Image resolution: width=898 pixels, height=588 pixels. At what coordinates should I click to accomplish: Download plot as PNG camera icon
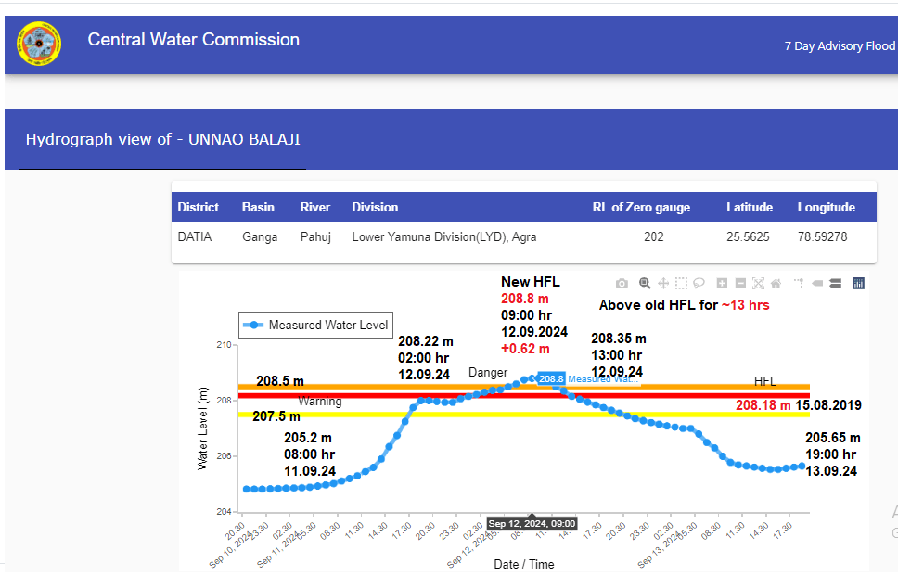(622, 283)
